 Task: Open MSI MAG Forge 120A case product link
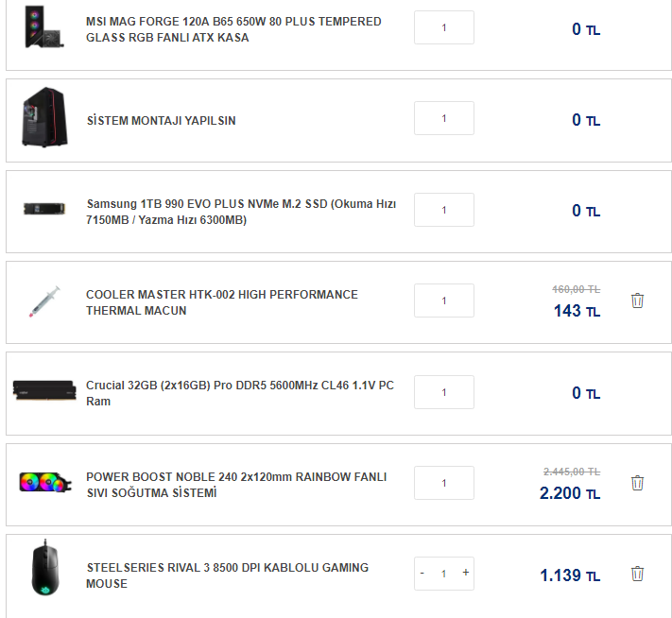[233, 29]
